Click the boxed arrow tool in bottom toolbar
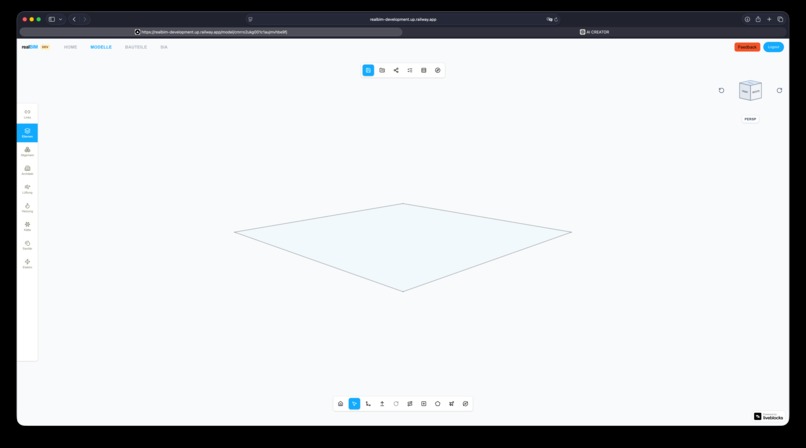This screenshot has height=448, width=806. 424,404
